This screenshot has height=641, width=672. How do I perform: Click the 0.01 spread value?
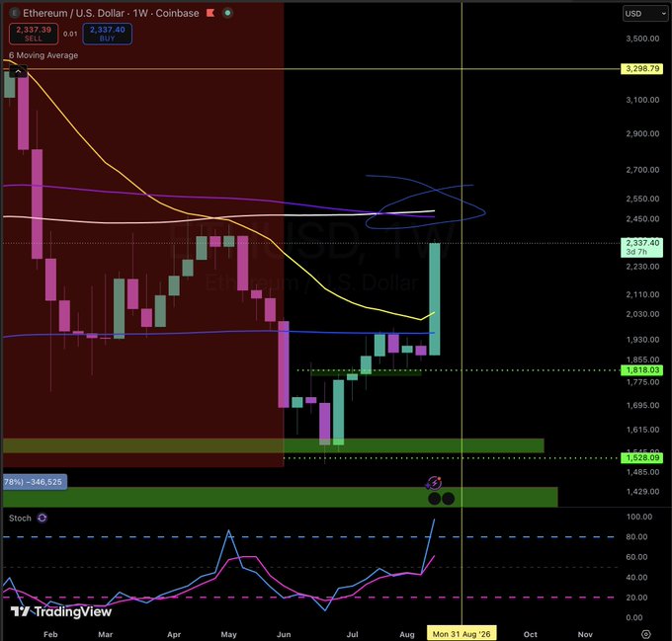click(x=70, y=34)
